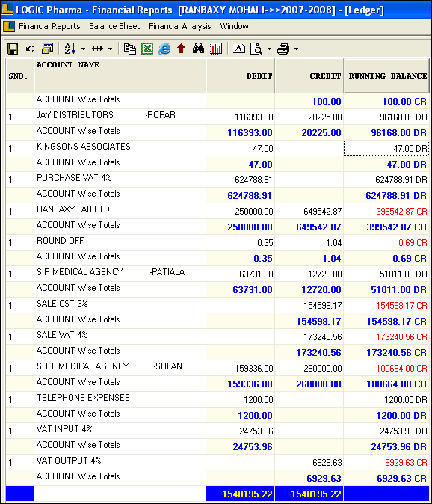Click the CREDIT column header

click(309, 76)
